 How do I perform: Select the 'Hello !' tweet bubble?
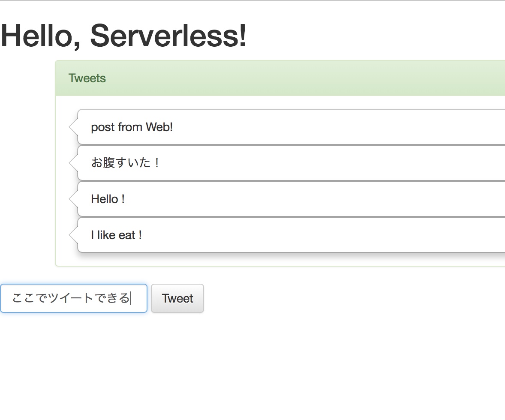[x=291, y=199]
